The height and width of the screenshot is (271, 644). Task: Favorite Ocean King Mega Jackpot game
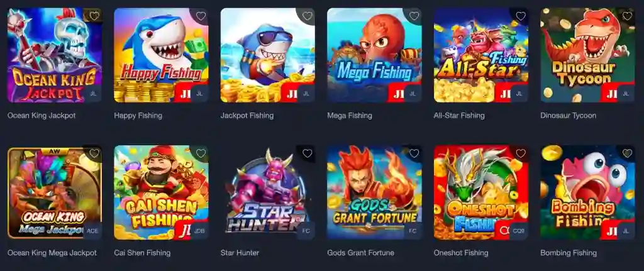point(94,153)
